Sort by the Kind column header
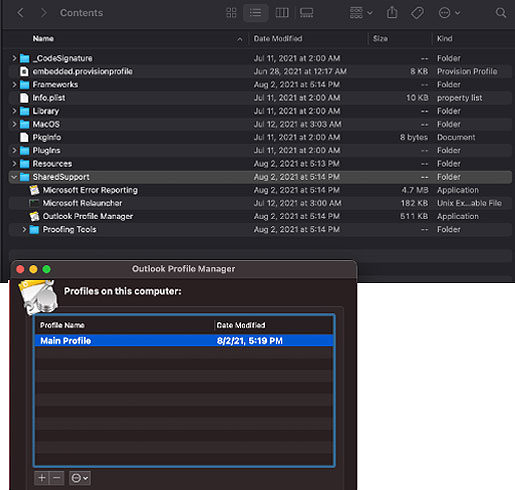The image size is (515, 490). [445, 39]
